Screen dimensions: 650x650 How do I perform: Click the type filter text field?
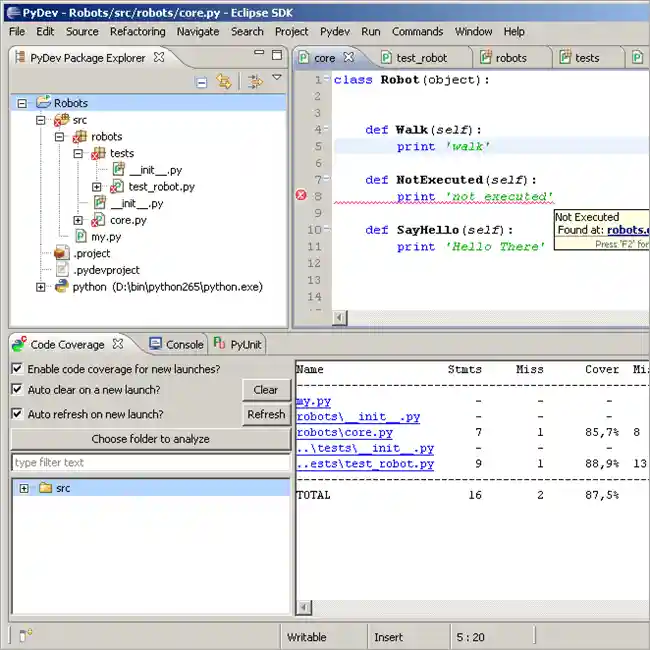[151, 462]
